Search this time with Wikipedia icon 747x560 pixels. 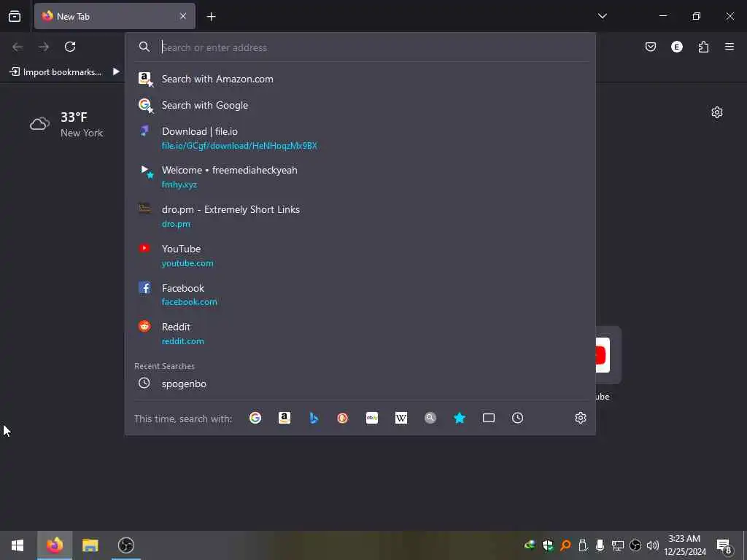click(401, 418)
